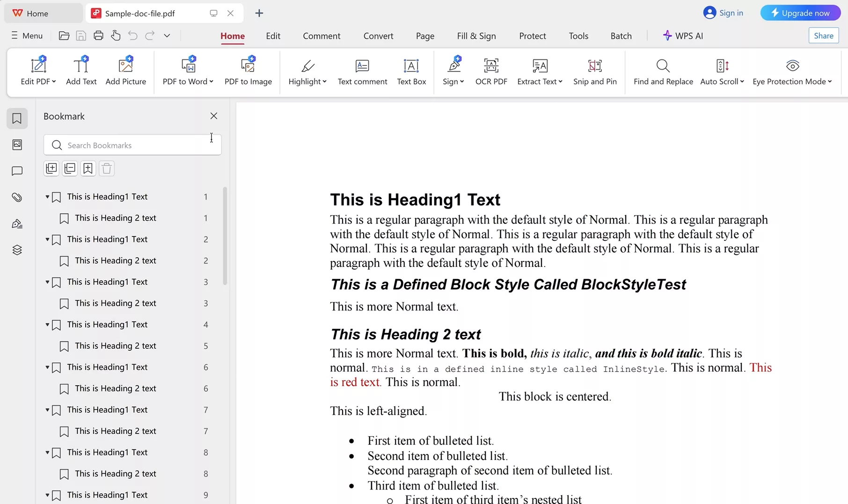Insert a Text Box
Viewport: 848px width, 504px height.
coord(411,72)
